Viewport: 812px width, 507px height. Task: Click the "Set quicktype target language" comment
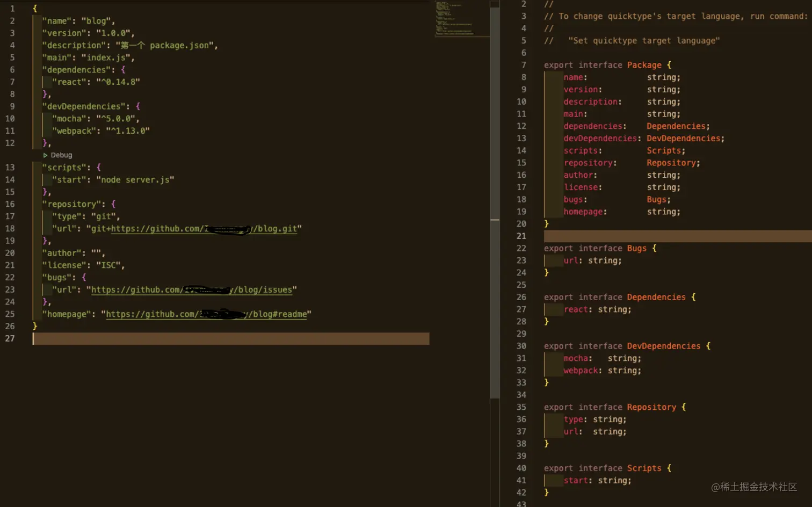632,41
